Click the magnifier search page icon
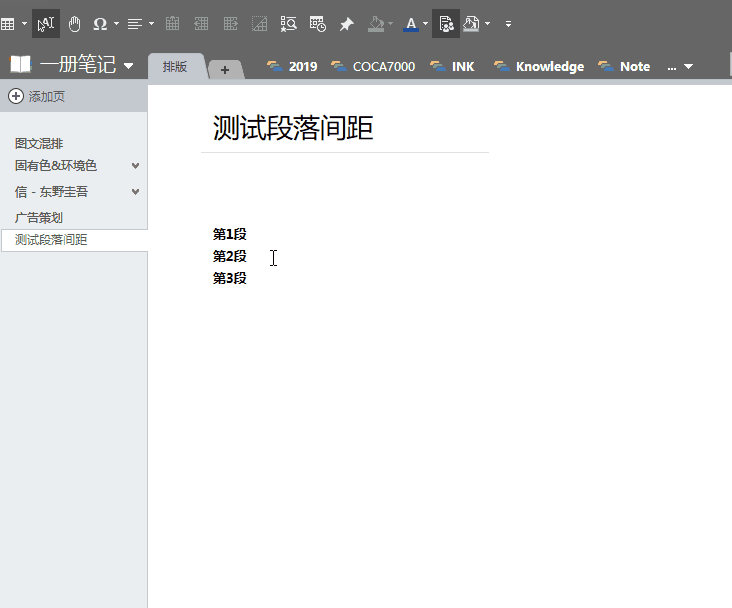Screen dimensions: 732x608 [288, 23]
